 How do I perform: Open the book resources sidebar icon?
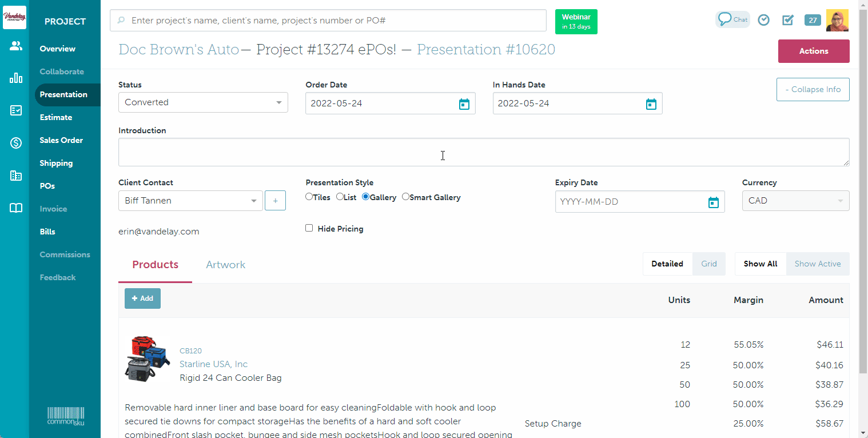[x=16, y=208]
